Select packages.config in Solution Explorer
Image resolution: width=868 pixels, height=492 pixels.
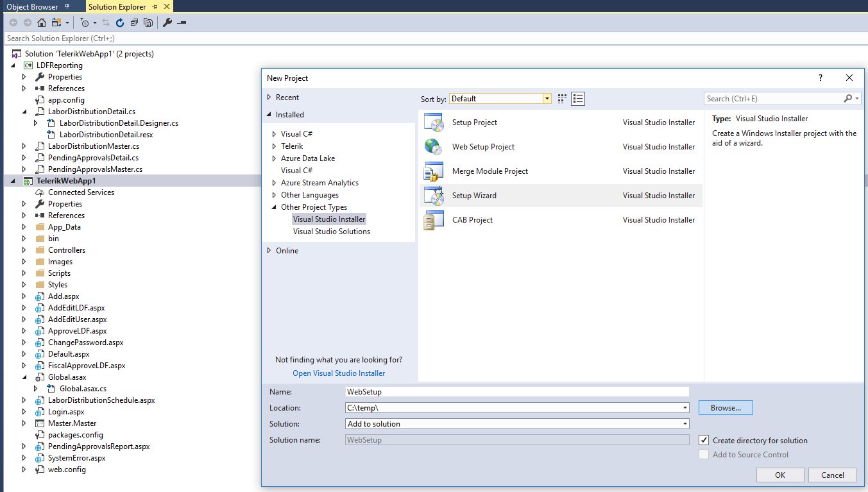[76, 435]
